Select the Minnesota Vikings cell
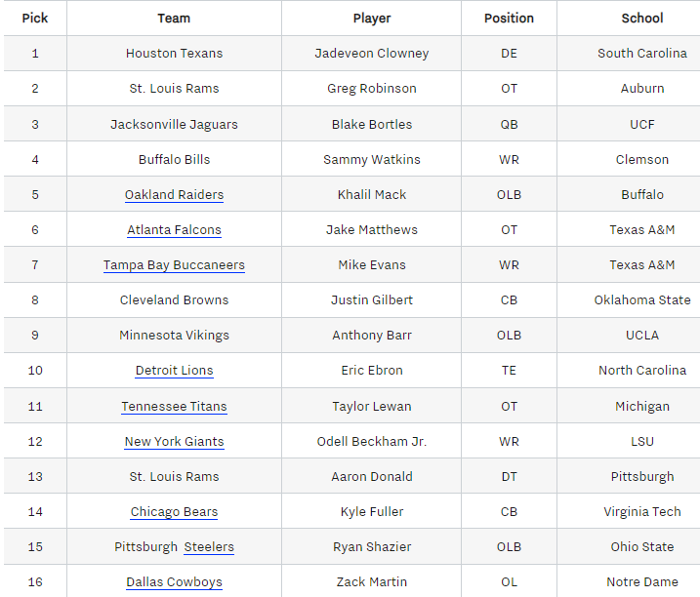This screenshot has width=700, height=597. pyautogui.click(x=174, y=336)
